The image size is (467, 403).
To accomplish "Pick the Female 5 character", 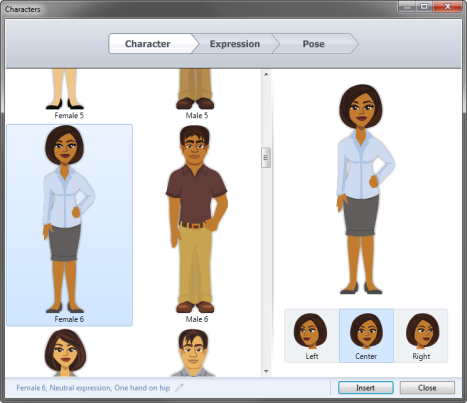I will 69,94.
